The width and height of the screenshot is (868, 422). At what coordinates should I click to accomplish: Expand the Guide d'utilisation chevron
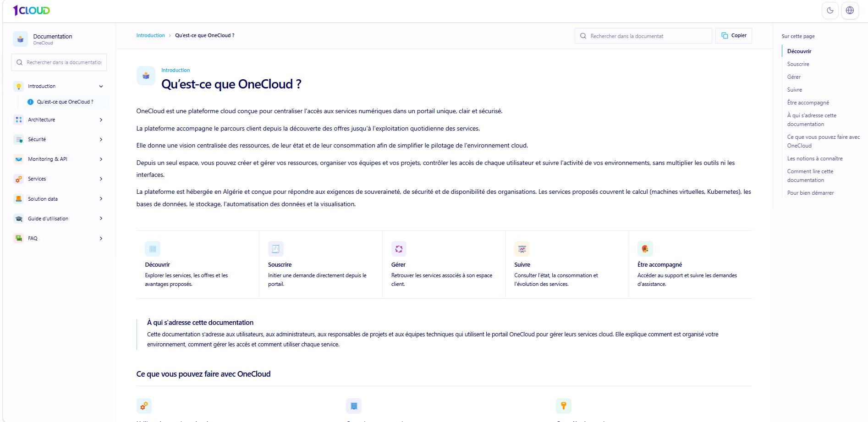coord(101,219)
